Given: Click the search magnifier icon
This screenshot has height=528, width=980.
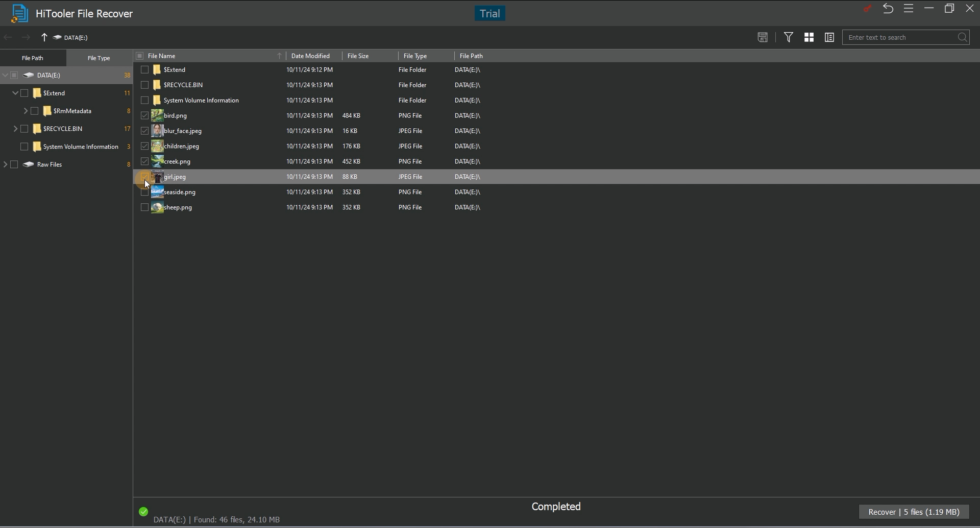Looking at the screenshot, I should pyautogui.click(x=962, y=37).
